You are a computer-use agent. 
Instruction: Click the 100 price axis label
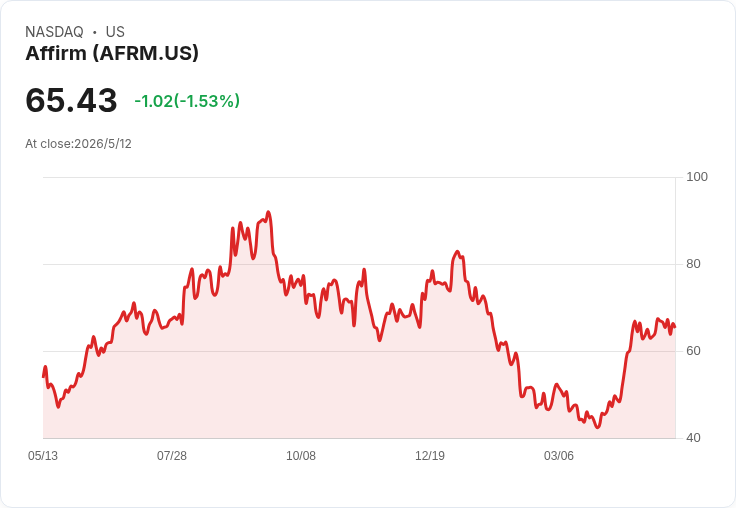[x=697, y=177]
